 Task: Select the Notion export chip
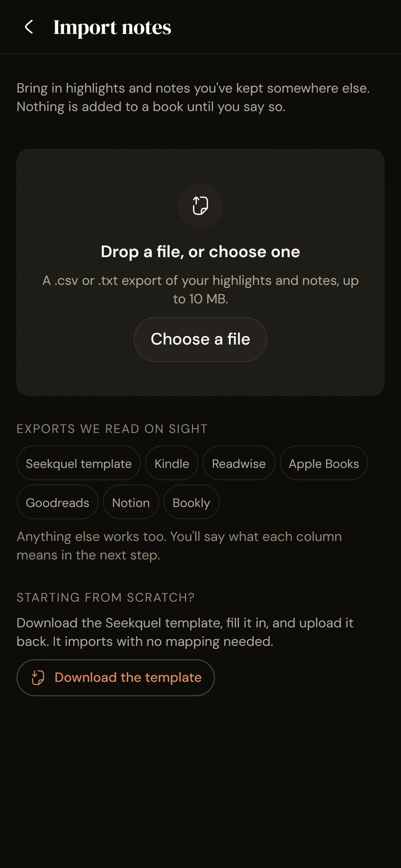tap(131, 502)
